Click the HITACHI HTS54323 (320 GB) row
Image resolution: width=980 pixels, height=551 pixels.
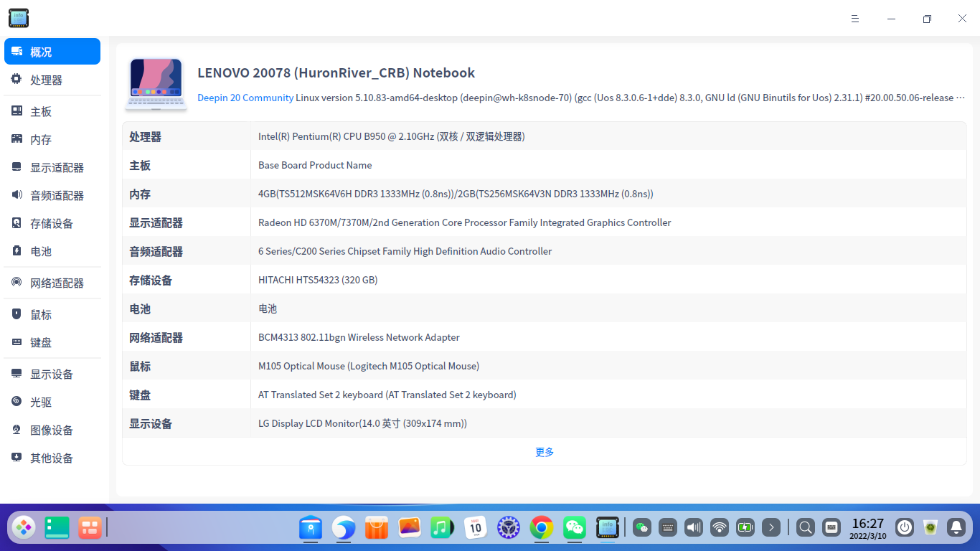click(x=545, y=280)
